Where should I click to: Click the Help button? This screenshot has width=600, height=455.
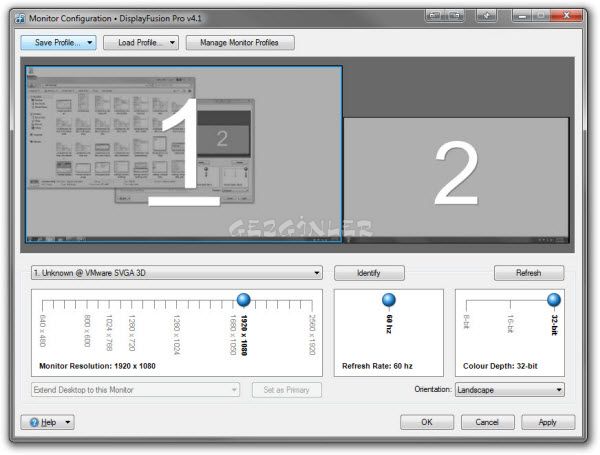pyautogui.click(x=47, y=422)
